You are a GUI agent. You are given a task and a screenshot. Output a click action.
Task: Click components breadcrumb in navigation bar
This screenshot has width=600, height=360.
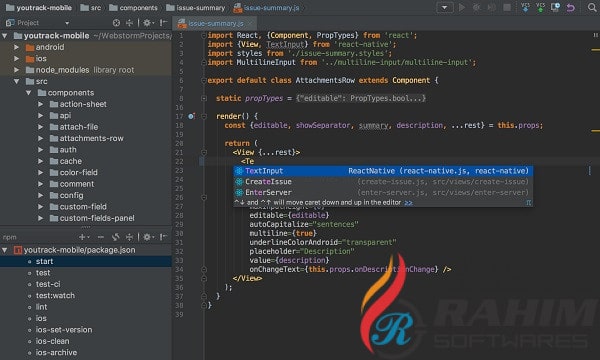pyautogui.click(x=133, y=8)
